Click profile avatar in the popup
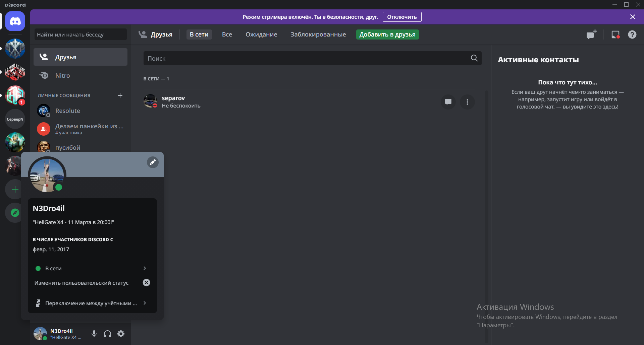The height and width of the screenshot is (345, 644). 47,176
